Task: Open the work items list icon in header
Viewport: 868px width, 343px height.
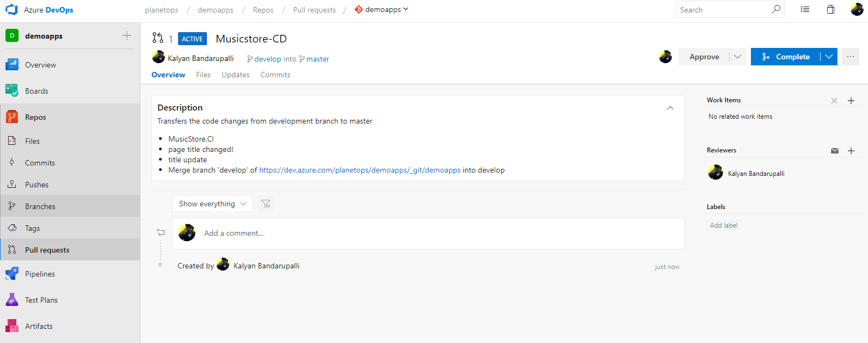Action: [x=805, y=10]
